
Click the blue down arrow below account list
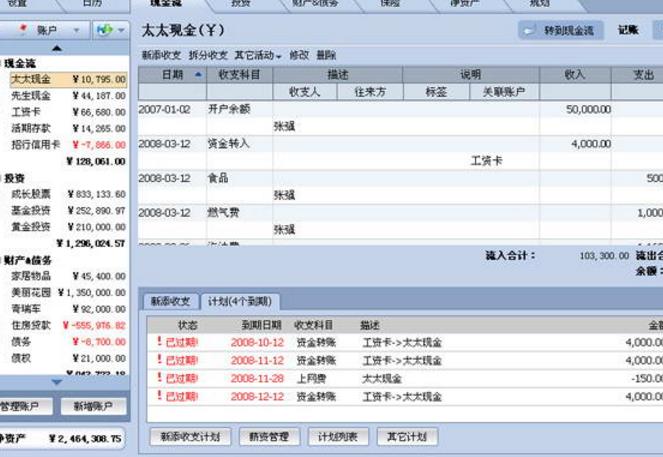tap(57, 382)
